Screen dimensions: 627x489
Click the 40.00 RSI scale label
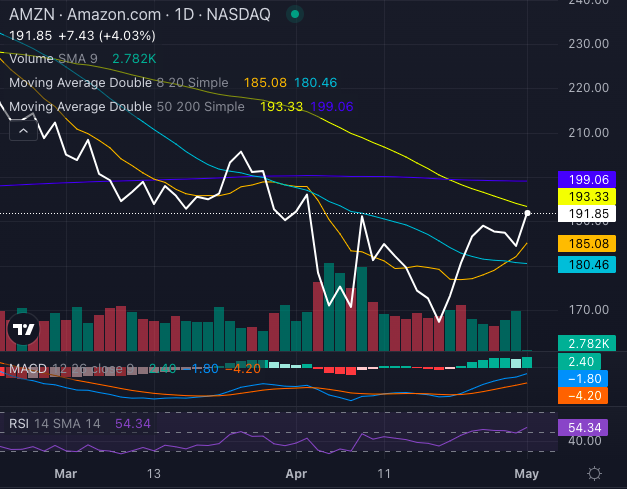click(x=585, y=441)
